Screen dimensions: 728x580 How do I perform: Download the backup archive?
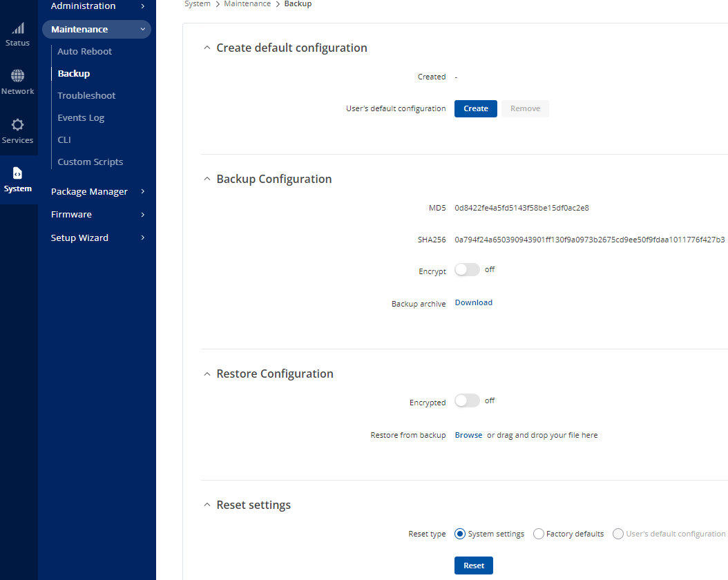[x=473, y=302]
